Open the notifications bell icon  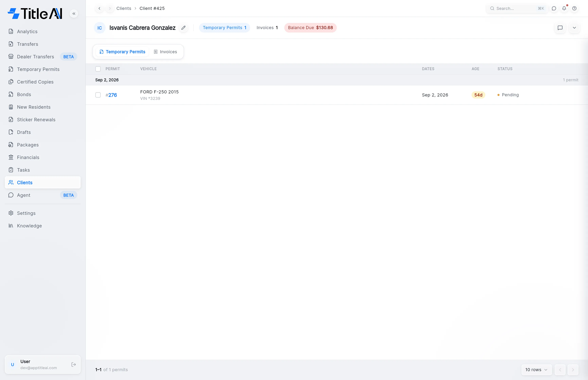[564, 8]
